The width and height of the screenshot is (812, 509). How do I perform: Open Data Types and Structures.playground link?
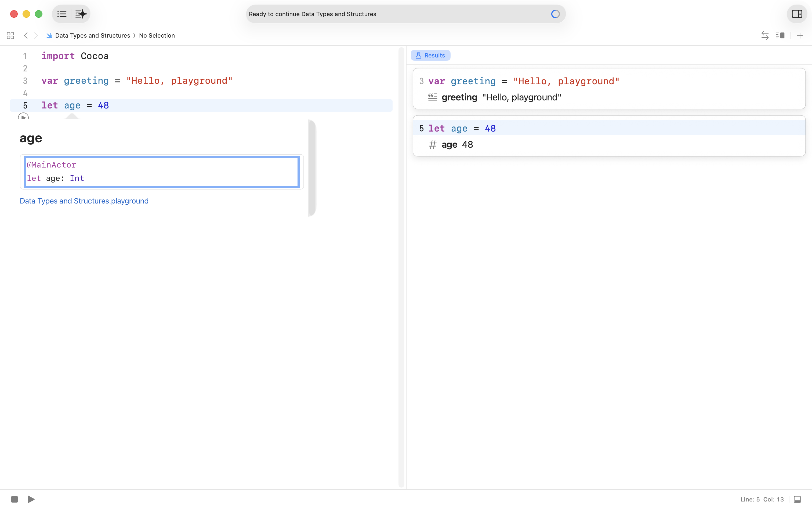click(x=84, y=201)
